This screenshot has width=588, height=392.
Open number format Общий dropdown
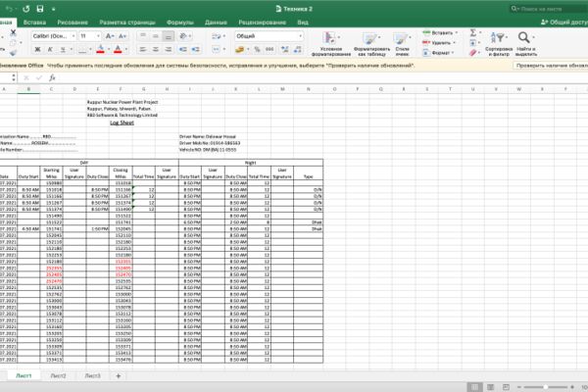click(301, 36)
